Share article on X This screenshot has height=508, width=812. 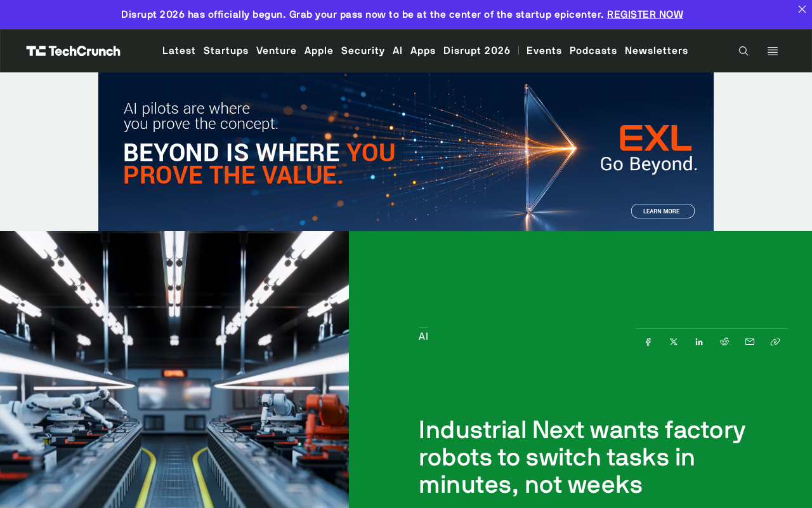pyautogui.click(x=674, y=342)
